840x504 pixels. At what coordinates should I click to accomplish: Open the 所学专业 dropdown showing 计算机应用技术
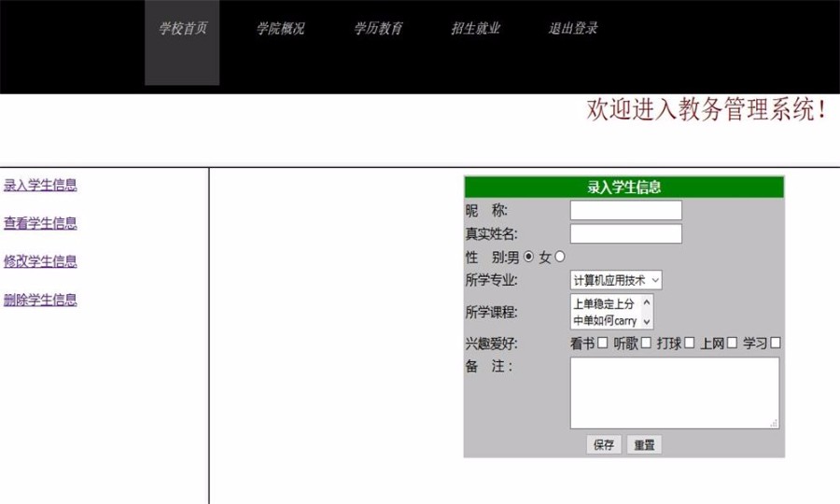(616, 280)
